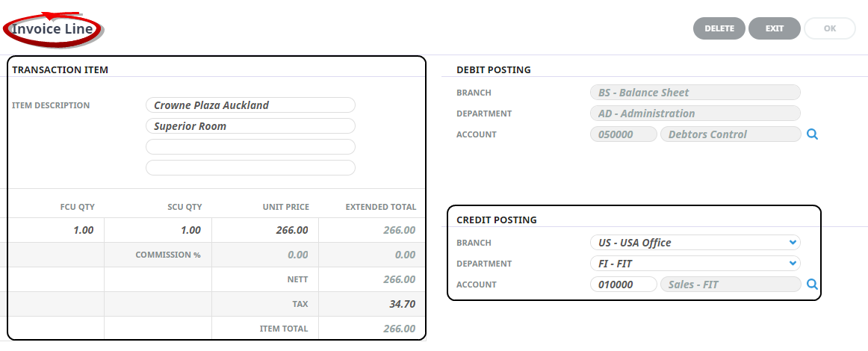
Task: Click the Debit Posting account search icon
Action: coord(813,134)
